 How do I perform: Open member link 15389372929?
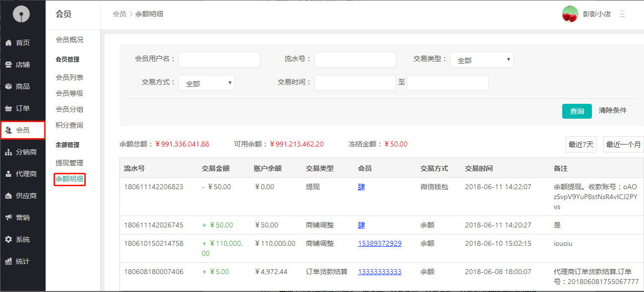(x=380, y=243)
